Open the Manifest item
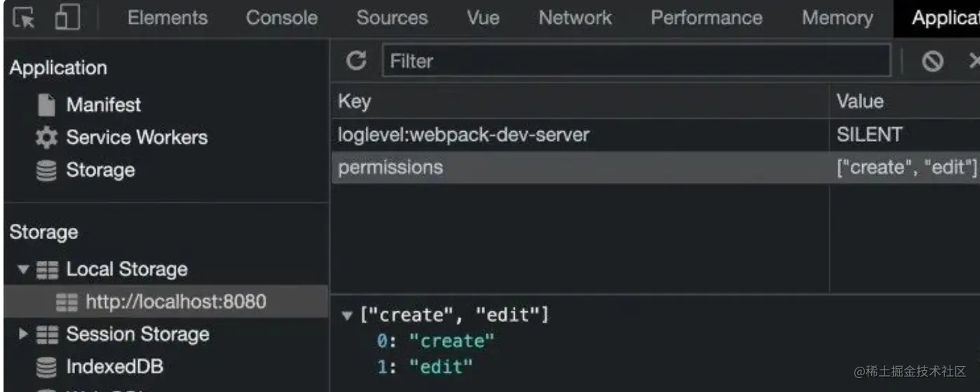 [x=103, y=105]
